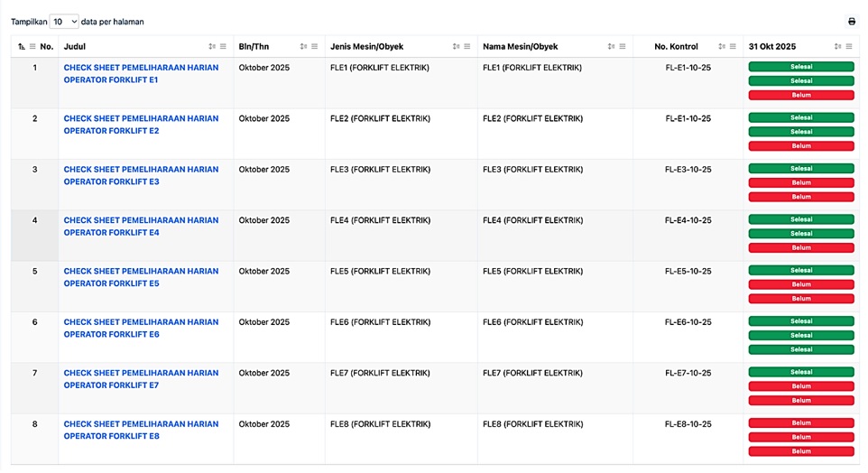Open the Judul column filter menu
Image resolution: width=868 pixels, height=473 pixels.
pos(223,47)
